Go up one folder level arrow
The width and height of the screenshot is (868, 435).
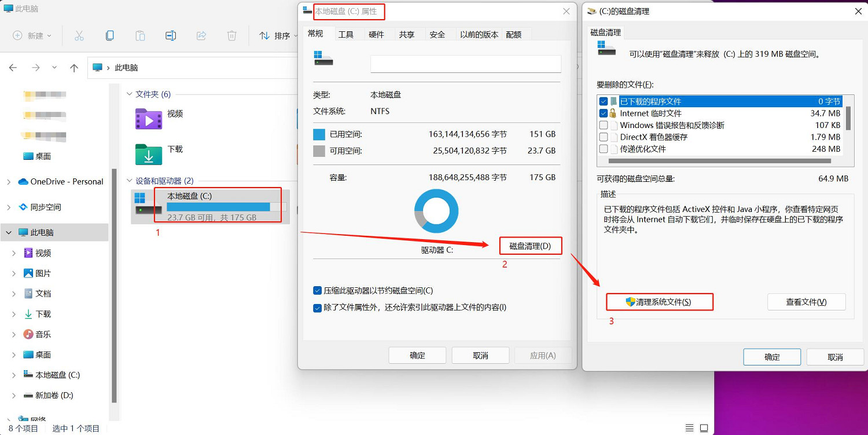[74, 68]
